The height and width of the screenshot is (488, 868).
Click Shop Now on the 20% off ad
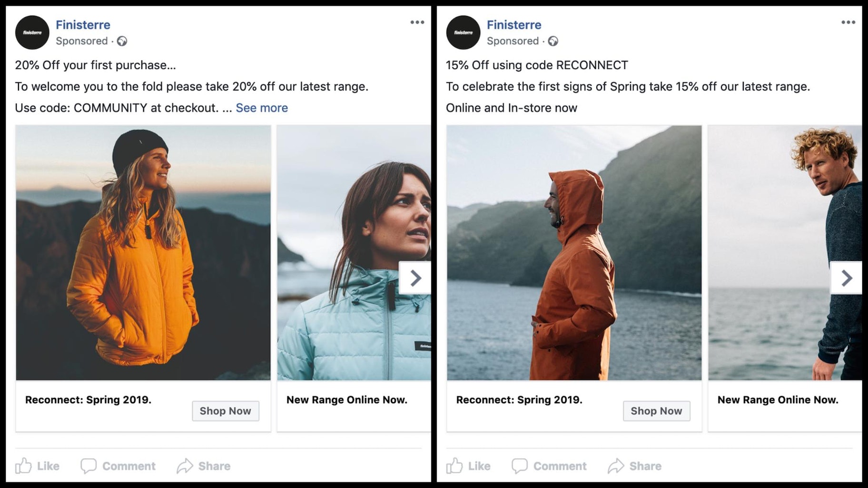click(x=225, y=410)
